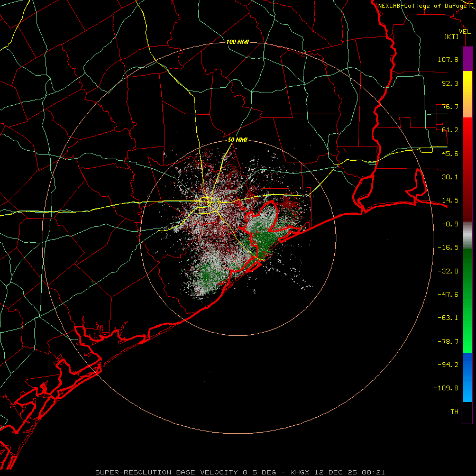The image size is (476, 476).
Task: Click the purple segment of the color bar
Action: pyautogui.click(x=467, y=59)
